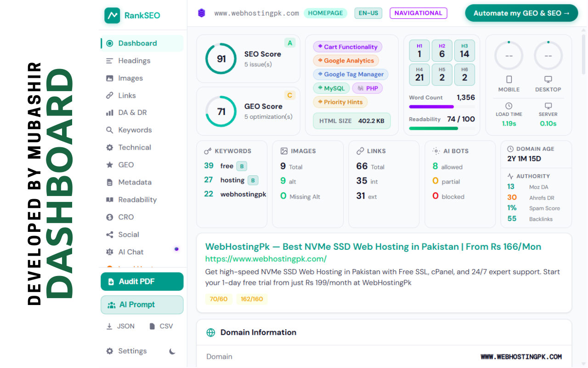Image resolution: width=588 pixels, height=368 pixels.
Task: Click the GEO star icon in the sidebar
Action: 109,165
